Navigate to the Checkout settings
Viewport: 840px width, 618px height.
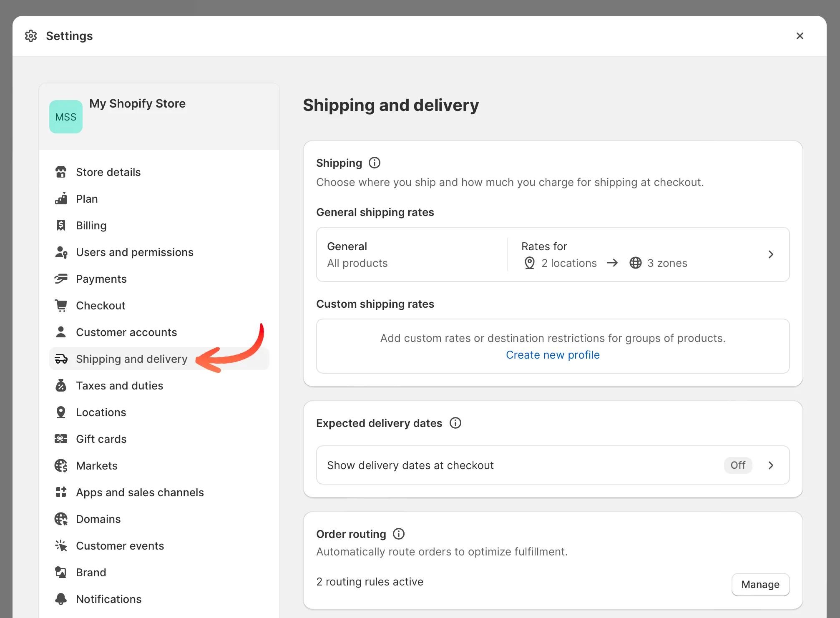(x=159, y=305)
